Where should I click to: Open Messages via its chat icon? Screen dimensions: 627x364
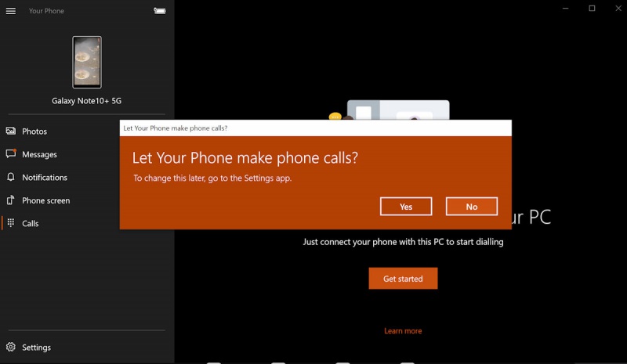pos(11,154)
